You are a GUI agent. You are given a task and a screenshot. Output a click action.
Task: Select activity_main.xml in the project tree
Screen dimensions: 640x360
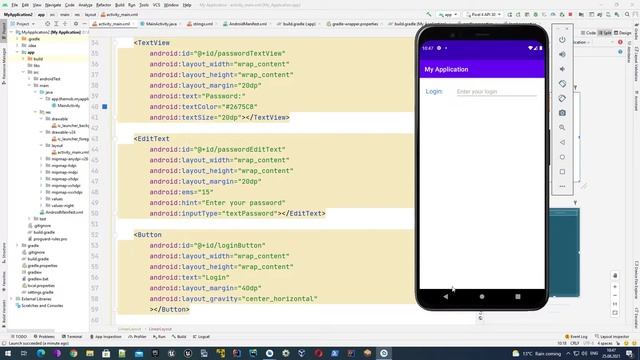pos(70,152)
